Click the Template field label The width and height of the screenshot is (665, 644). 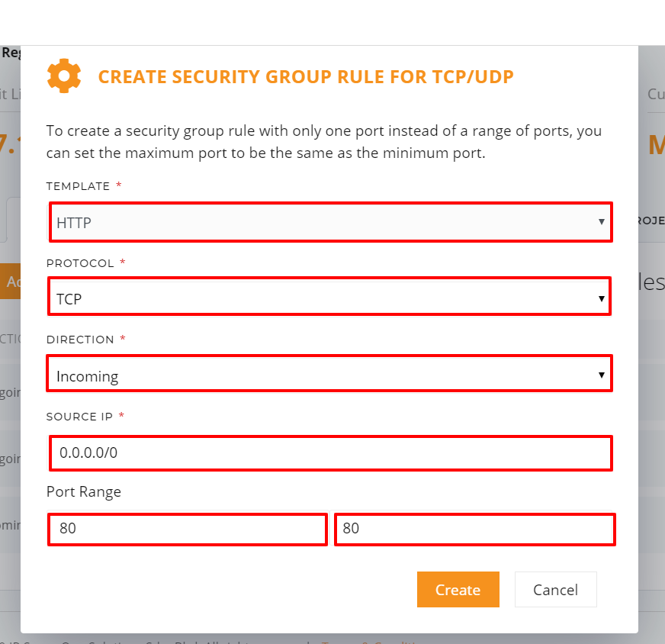pyautogui.click(x=78, y=186)
